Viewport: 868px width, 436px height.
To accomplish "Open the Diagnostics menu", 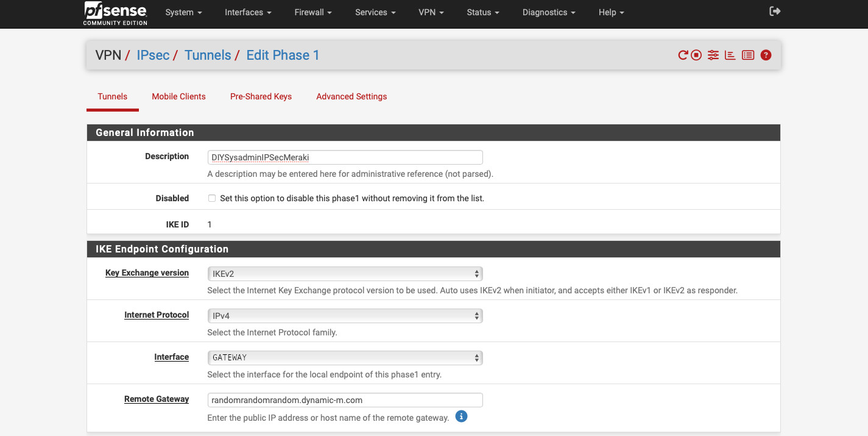I will tap(548, 12).
